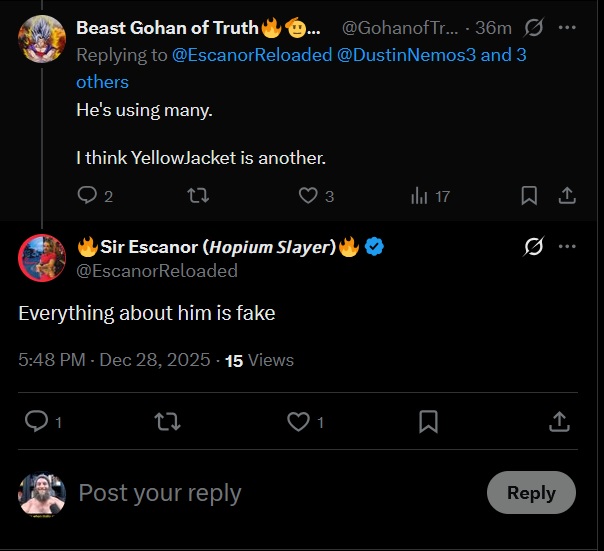Share Beast Gohan's tweet
Viewport: 604px width, 551px height.
[566, 196]
